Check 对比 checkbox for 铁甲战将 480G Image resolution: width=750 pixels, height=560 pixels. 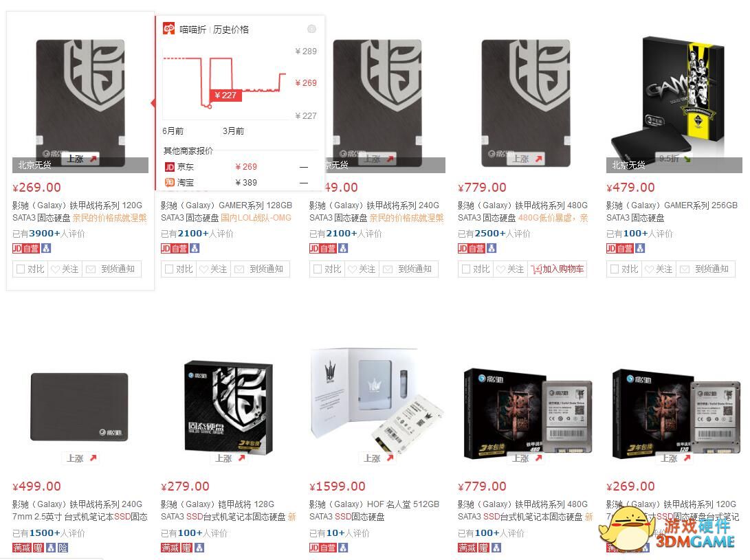click(466, 269)
